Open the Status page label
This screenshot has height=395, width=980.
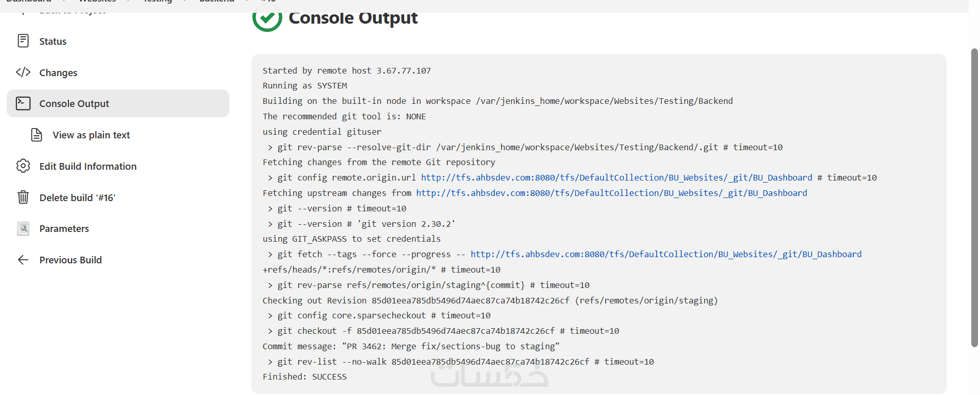(53, 41)
